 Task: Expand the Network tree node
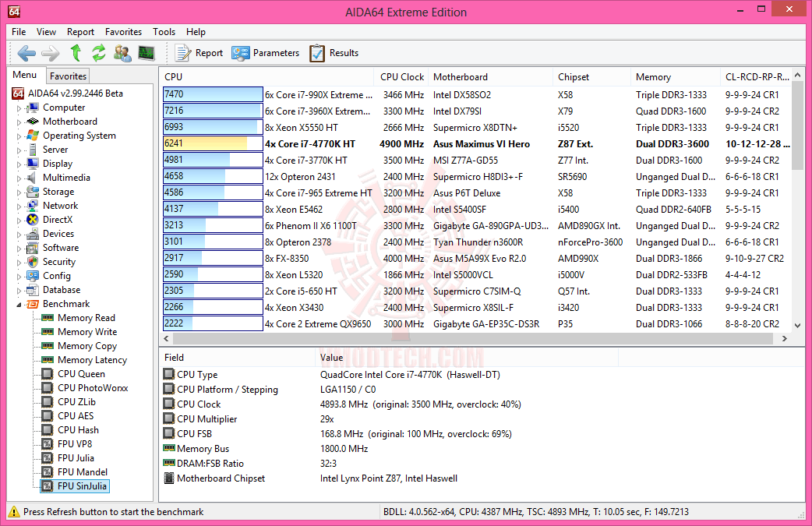[x=19, y=206]
